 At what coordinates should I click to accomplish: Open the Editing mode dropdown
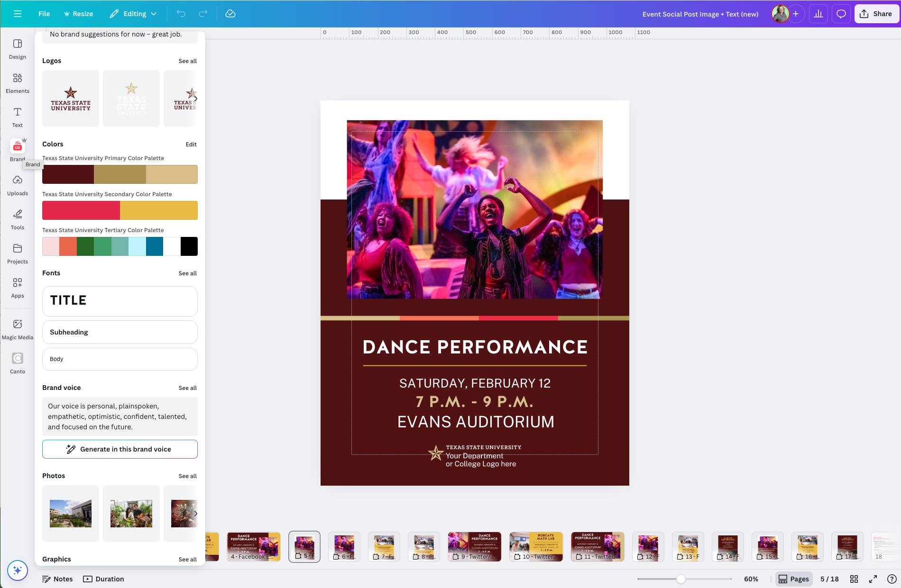(133, 13)
